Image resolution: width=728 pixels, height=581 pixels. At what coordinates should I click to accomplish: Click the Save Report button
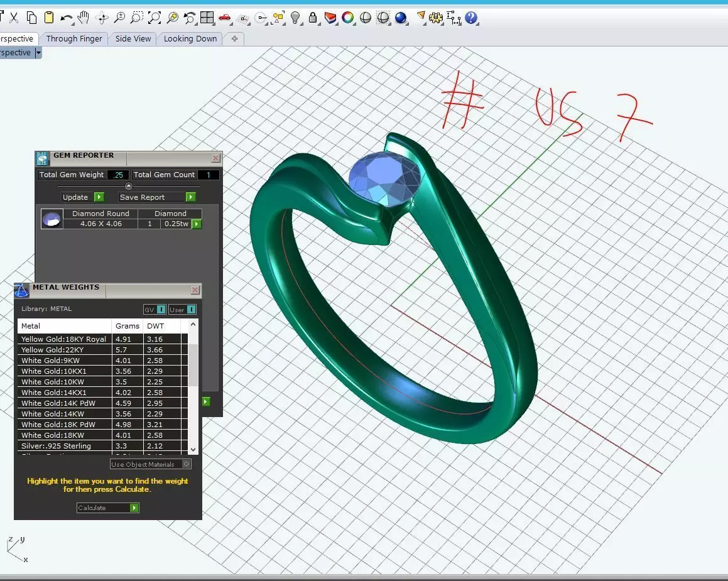(157, 197)
